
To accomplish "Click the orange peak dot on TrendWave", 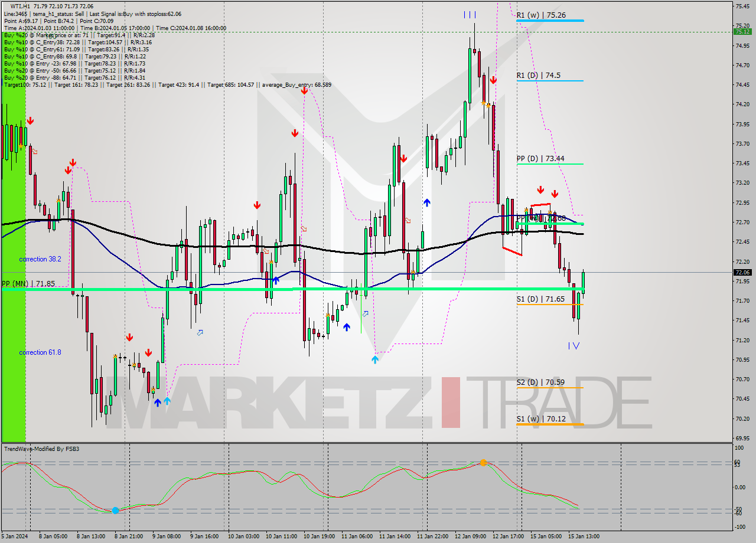I will pos(483,463).
